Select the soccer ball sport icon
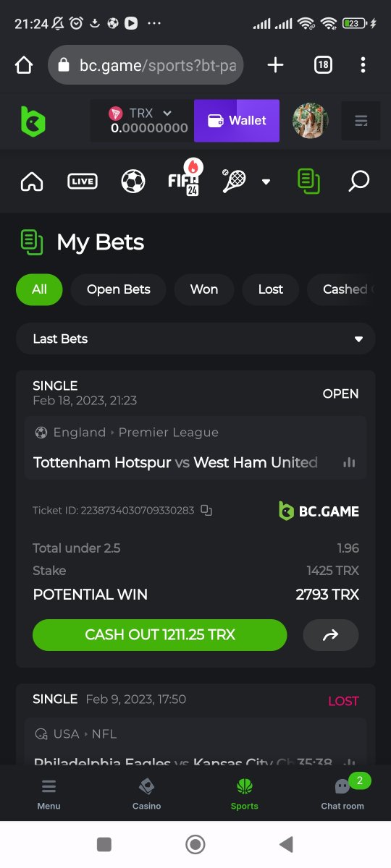The image size is (391, 868). coord(133,181)
